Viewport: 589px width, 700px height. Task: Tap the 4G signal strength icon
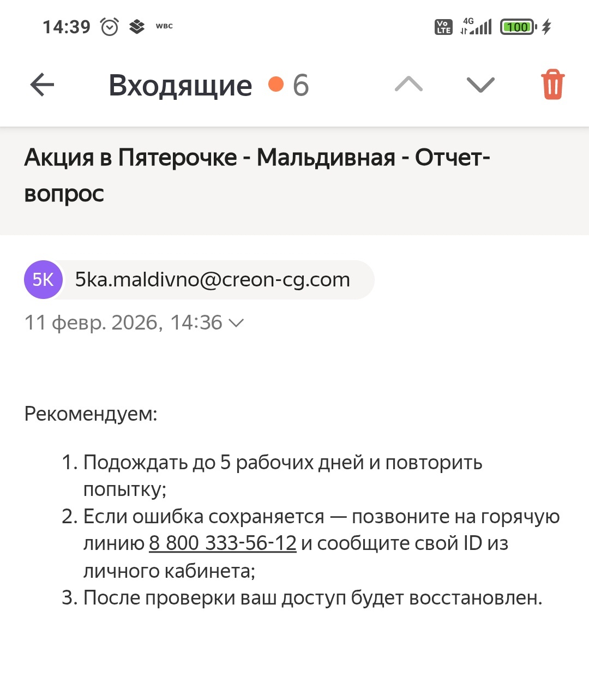tap(476, 27)
